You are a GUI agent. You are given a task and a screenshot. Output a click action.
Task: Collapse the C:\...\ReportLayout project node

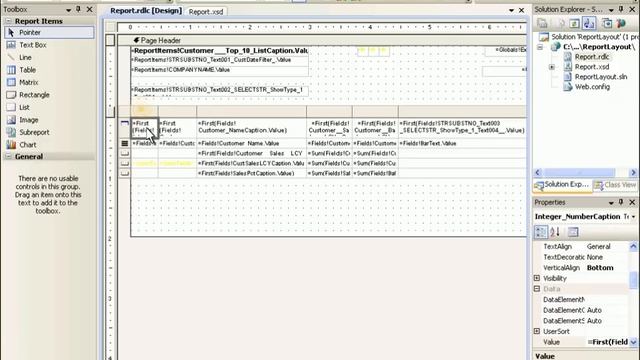[540, 47]
